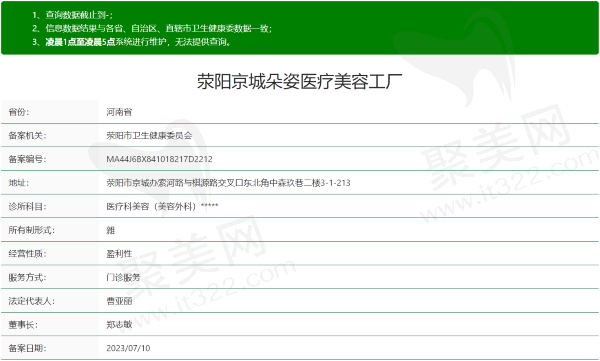600x361 pixels.
Task: Click notice line 3 about 凌晨1点至凌晨5点 maintenance
Action: pyautogui.click(x=132, y=42)
